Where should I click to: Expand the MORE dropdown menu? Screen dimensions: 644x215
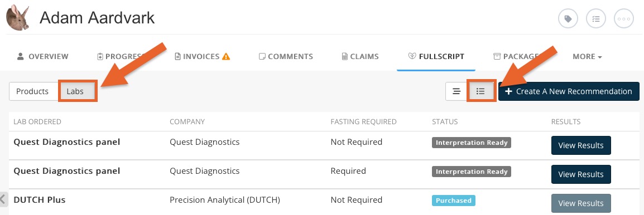click(587, 57)
